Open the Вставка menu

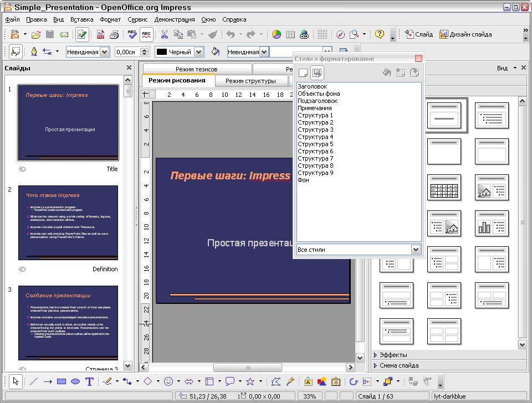click(x=82, y=20)
